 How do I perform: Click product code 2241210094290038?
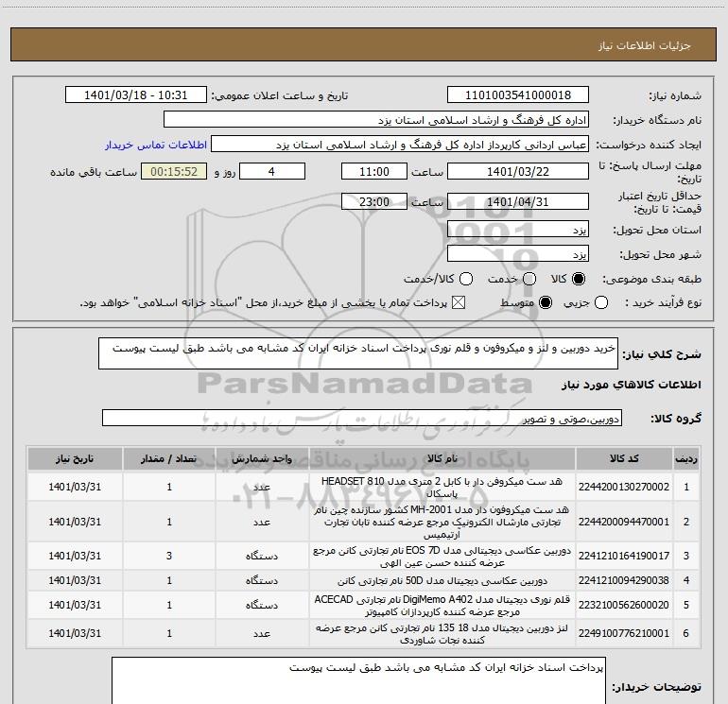tap(624, 580)
